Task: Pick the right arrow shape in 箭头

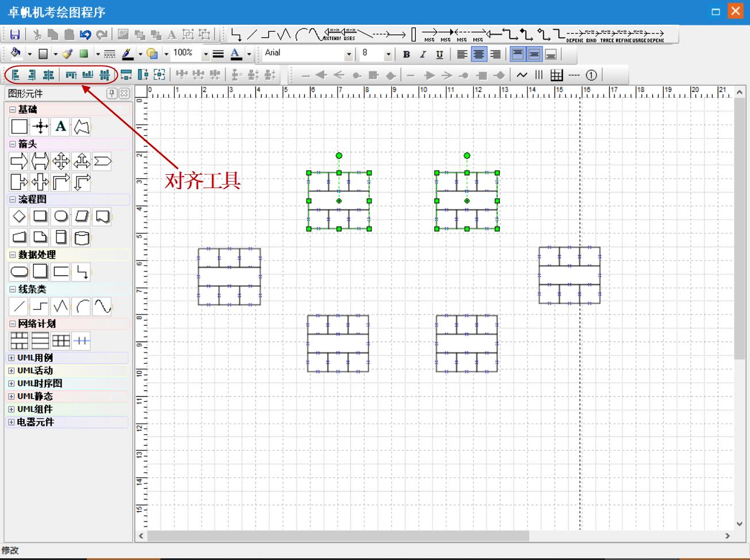Action: (19, 162)
